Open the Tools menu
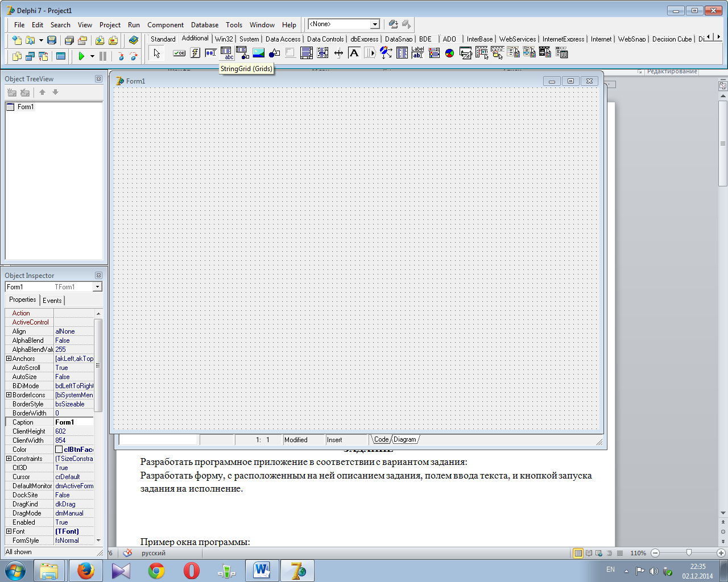 tap(234, 25)
